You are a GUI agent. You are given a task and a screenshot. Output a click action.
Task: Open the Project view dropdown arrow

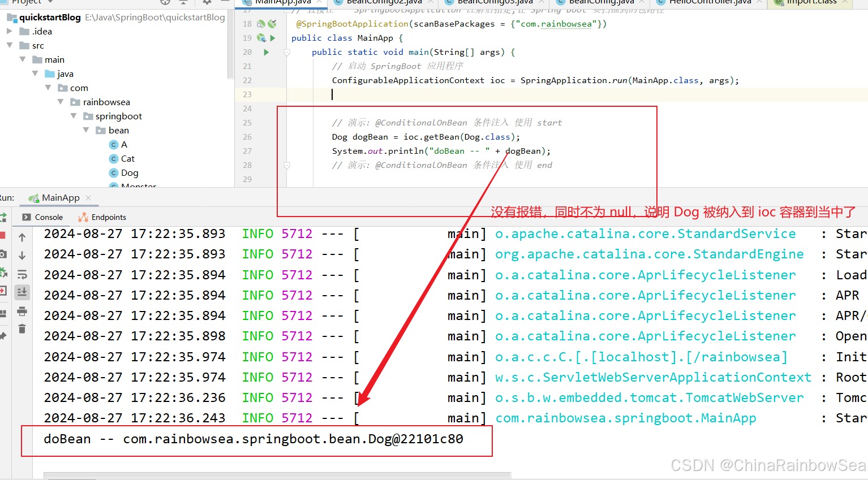click(50, 2)
